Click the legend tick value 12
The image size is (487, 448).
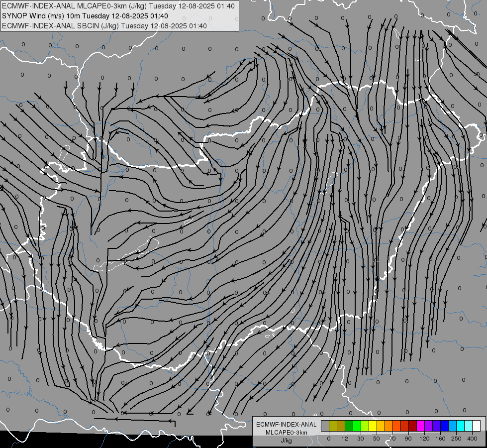(345, 439)
